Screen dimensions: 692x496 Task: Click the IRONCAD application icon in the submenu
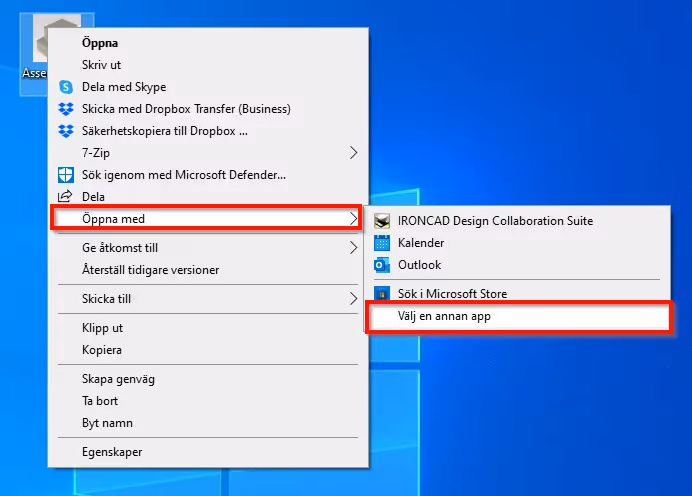click(x=382, y=221)
